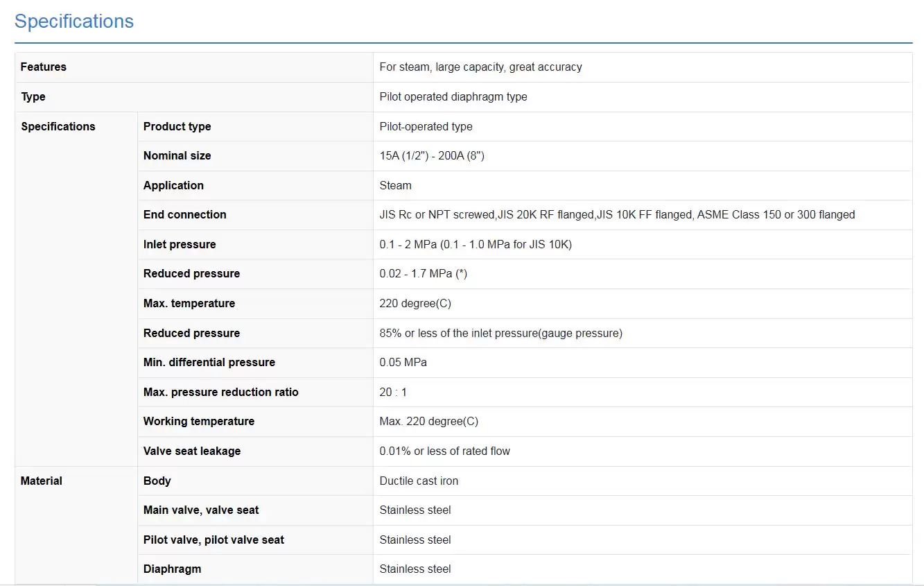The height and width of the screenshot is (586, 924).
Task: Select the "Product type" label
Action: [x=177, y=126]
